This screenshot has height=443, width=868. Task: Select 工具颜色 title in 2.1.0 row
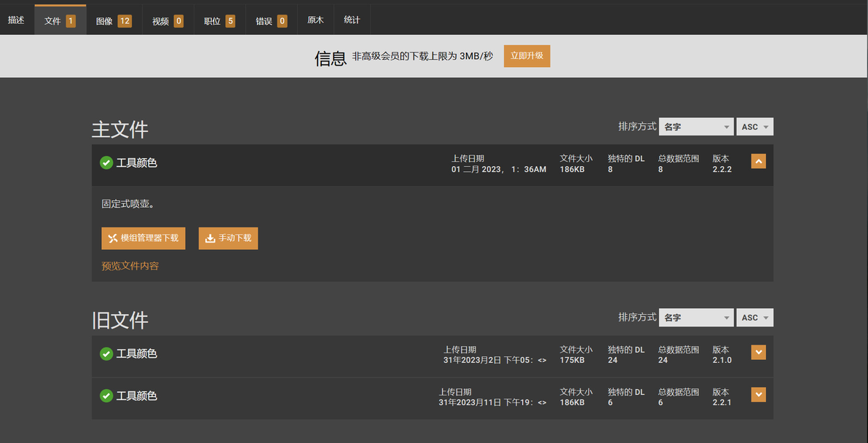[x=137, y=353]
